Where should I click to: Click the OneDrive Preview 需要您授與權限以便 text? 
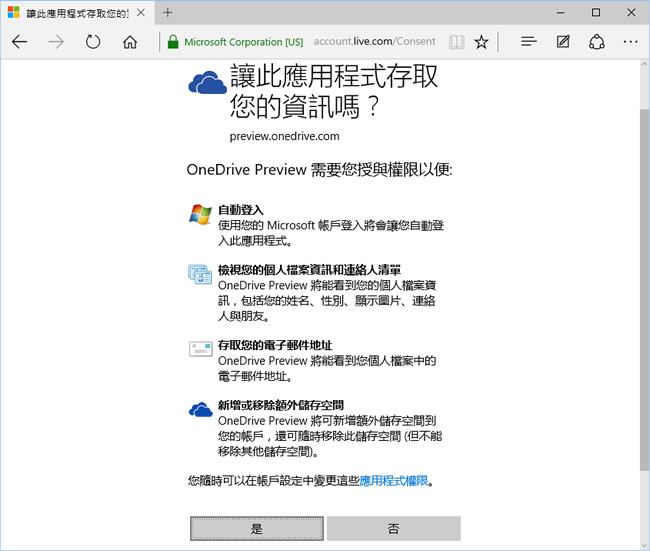click(319, 170)
